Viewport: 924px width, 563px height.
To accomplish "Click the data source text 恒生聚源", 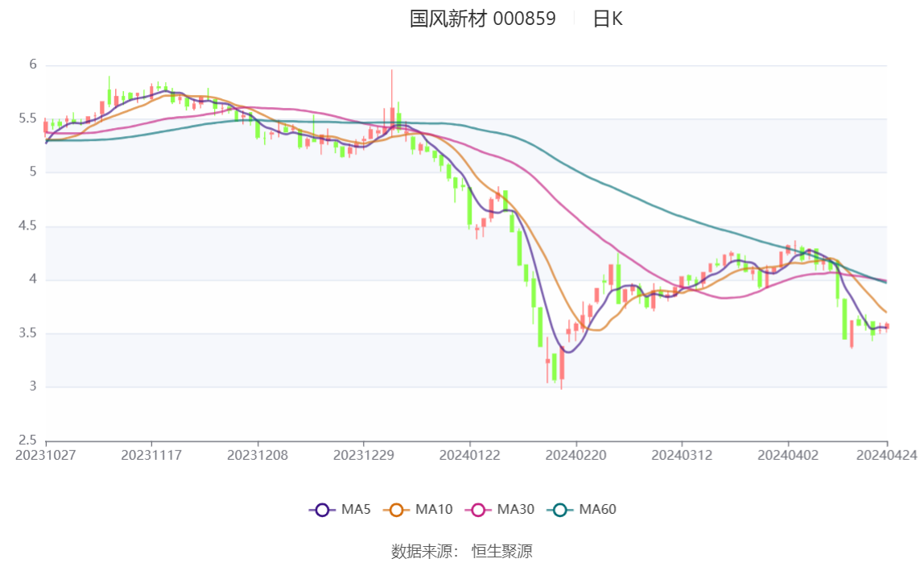I will coord(502,551).
